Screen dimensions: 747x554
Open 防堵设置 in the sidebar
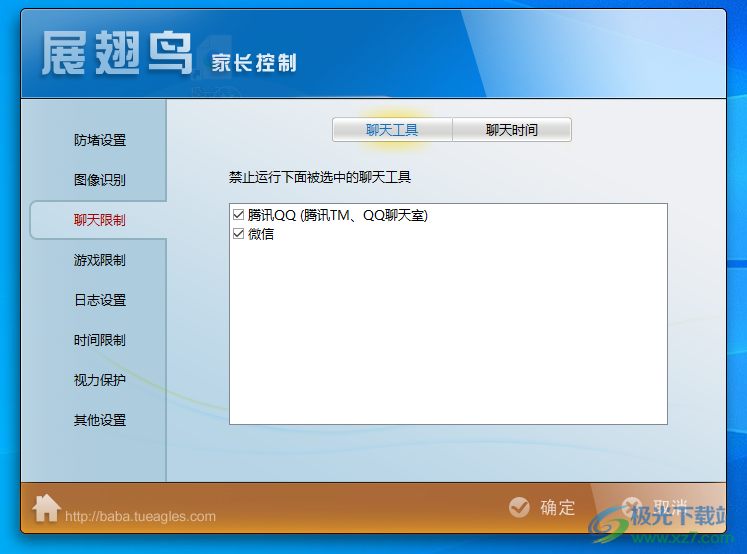(100, 140)
